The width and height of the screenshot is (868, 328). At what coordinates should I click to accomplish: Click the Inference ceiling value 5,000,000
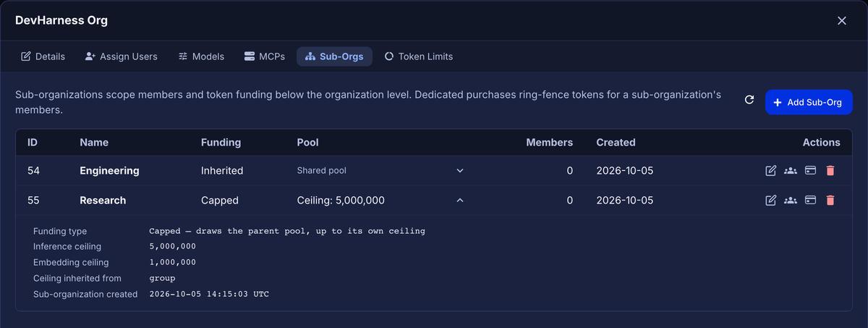coord(172,247)
